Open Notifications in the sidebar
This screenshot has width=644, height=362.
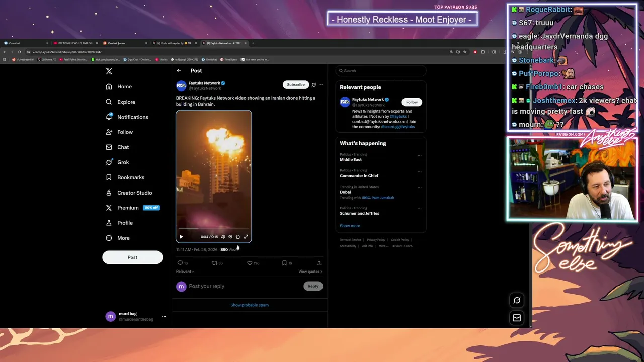127,117
